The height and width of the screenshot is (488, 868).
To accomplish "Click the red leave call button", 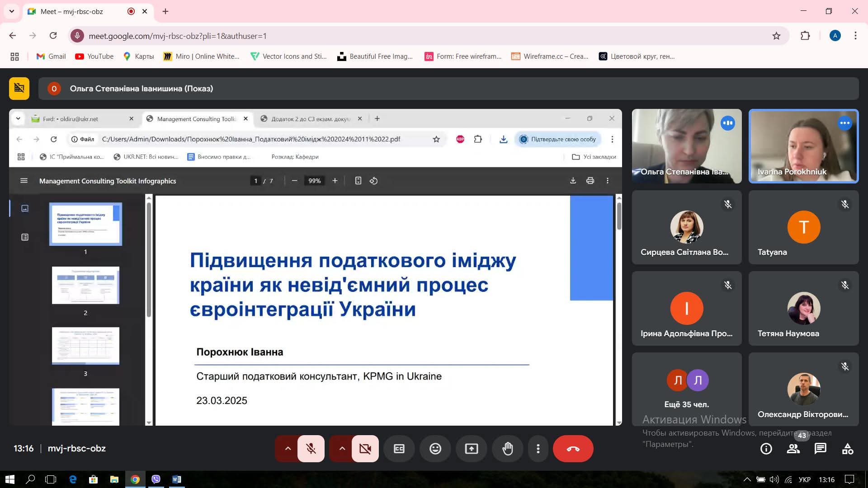I will pyautogui.click(x=573, y=449).
